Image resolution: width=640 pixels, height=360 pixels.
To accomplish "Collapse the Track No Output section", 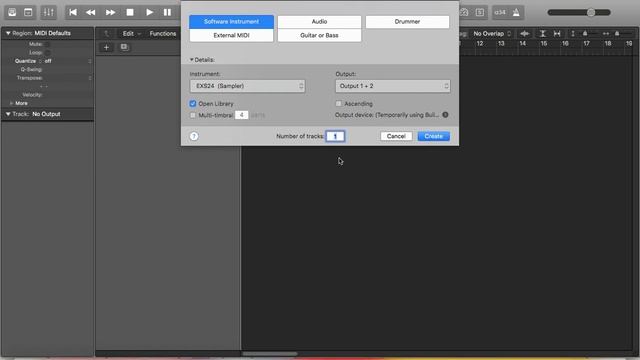I will pos(8,114).
